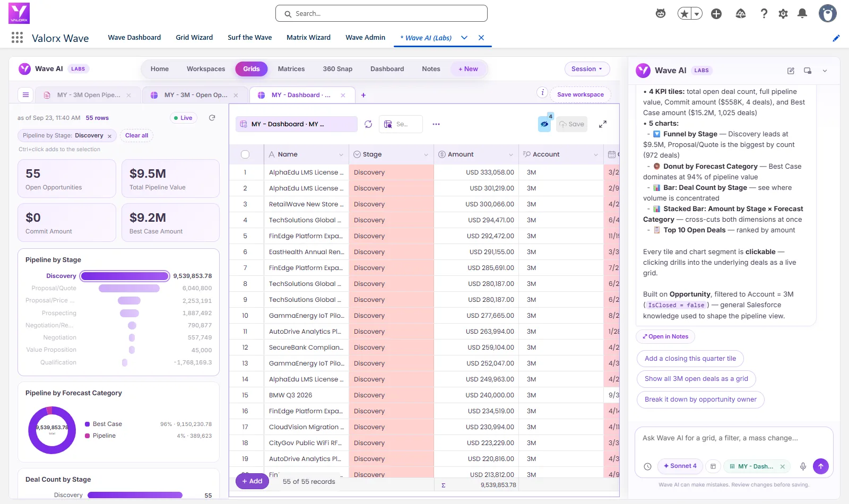Viewport: 849px width, 504px height.
Task: Click the global create plus icon
Action: click(716, 14)
